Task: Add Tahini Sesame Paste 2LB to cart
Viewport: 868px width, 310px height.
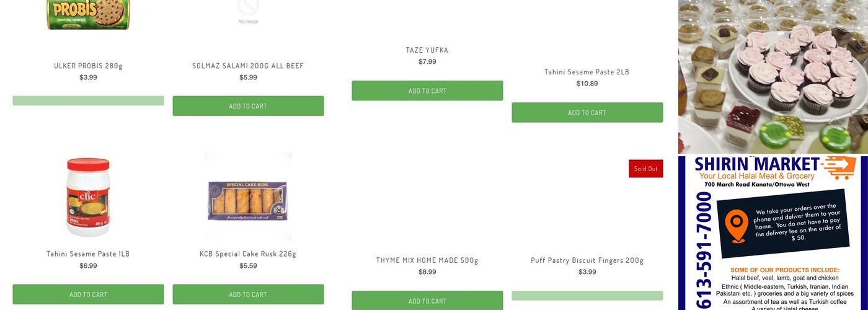Action: [x=587, y=112]
